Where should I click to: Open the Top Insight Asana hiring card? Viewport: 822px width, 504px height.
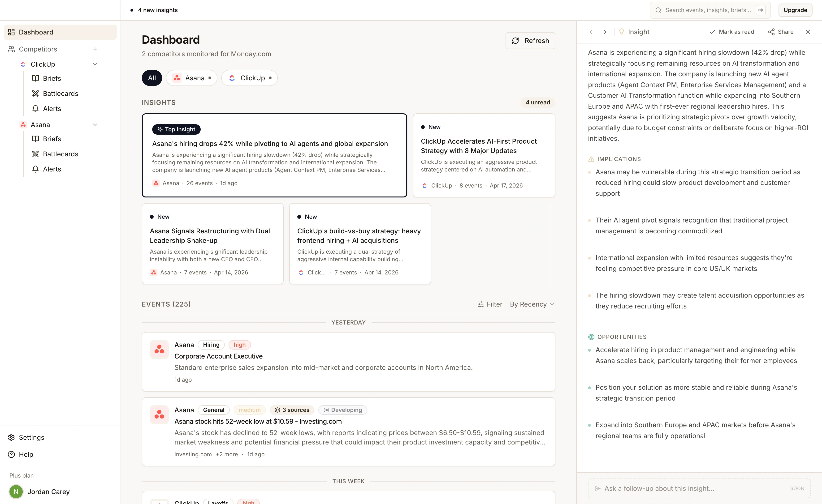click(x=274, y=155)
